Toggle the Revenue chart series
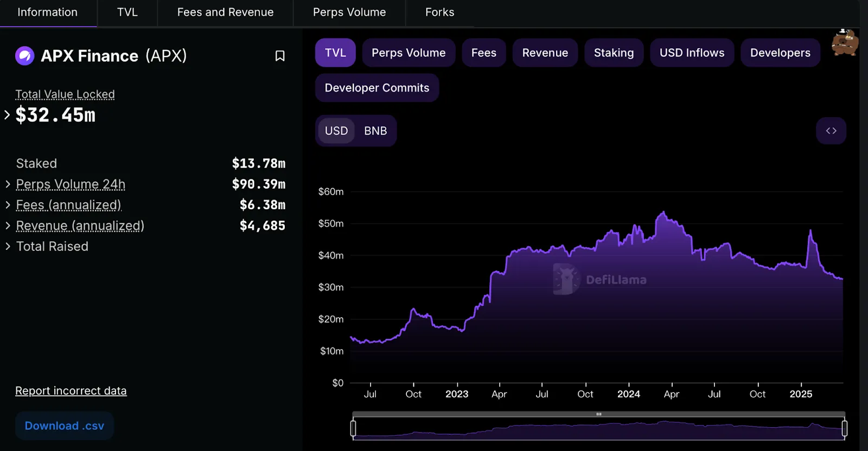Image resolution: width=868 pixels, height=451 pixels. tap(545, 53)
